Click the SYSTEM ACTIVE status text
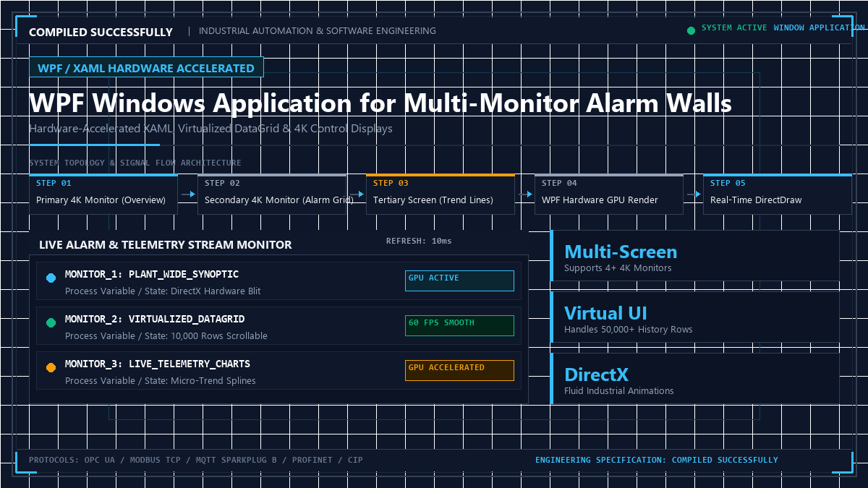The height and width of the screenshot is (488, 868). (734, 27)
